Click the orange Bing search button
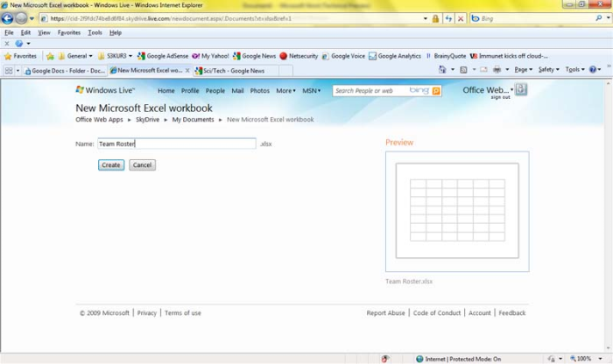 (436, 91)
